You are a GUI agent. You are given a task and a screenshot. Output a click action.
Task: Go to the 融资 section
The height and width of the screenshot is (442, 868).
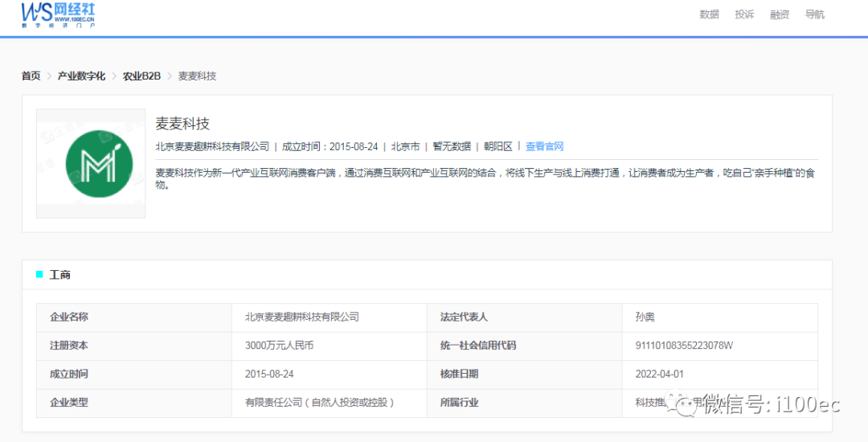pyautogui.click(x=779, y=14)
